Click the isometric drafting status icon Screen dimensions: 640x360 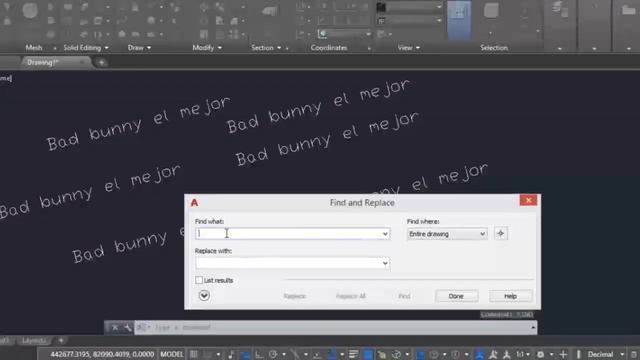click(x=295, y=354)
